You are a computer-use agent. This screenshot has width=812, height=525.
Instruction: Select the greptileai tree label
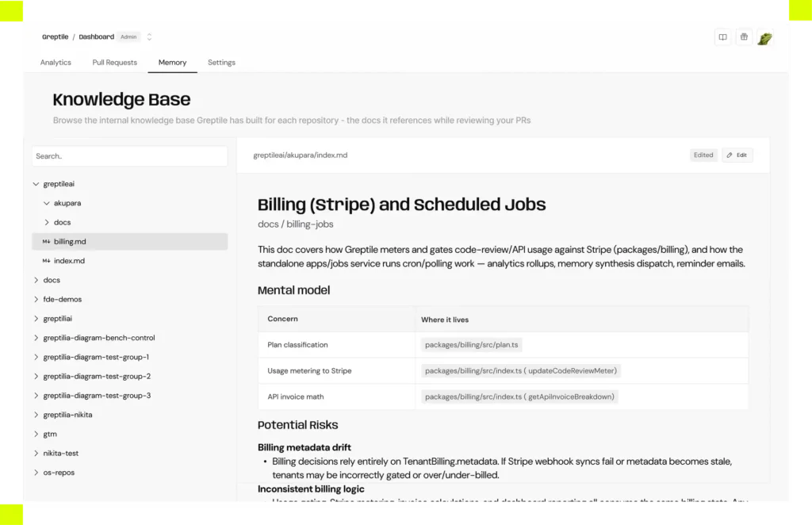[x=59, y=184]
